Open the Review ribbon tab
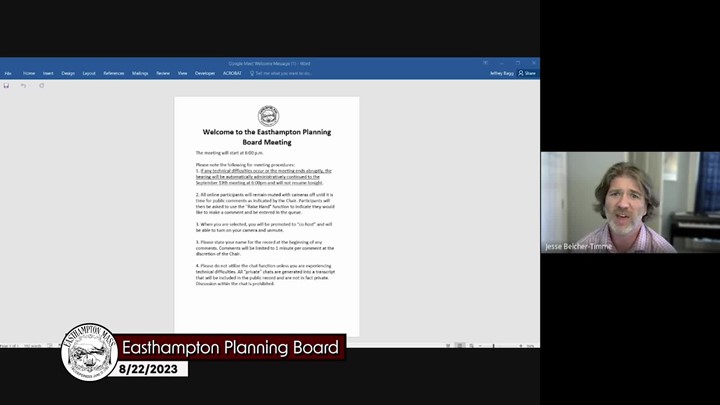The height and width of the screenshot is (405, 720). coord(163,73)
